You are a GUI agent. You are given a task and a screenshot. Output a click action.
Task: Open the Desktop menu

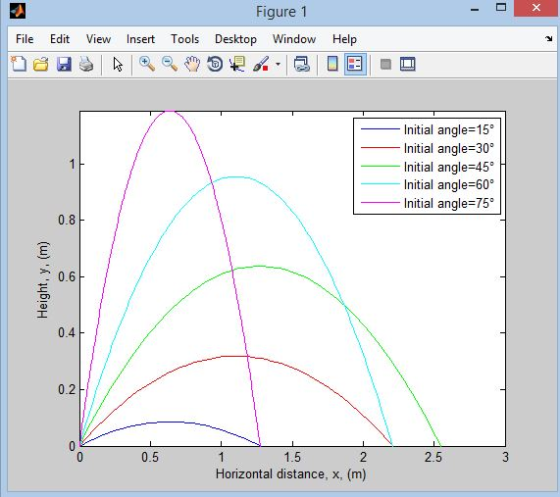point(236,39)
